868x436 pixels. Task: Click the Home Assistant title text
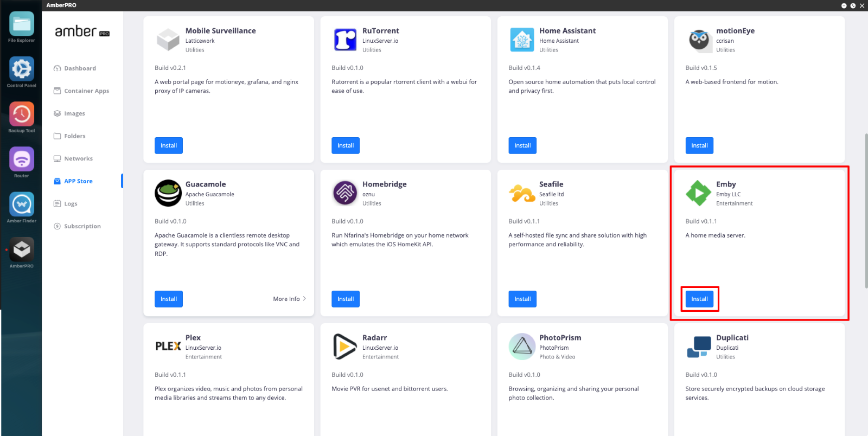567,31
